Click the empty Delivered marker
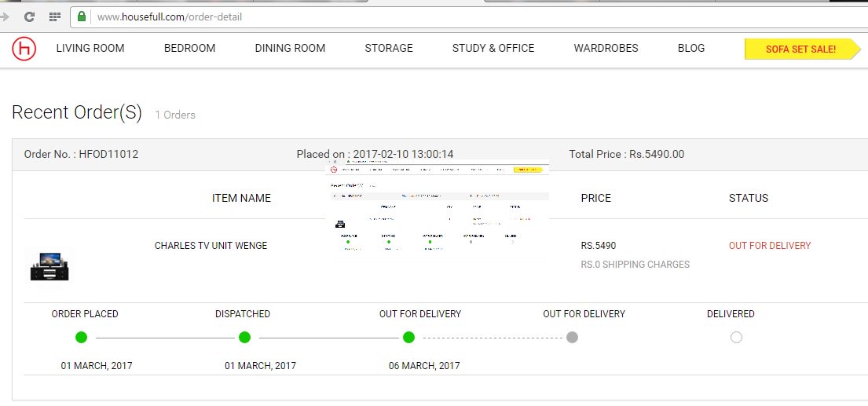Screen dimensions: 868x406 (x=736, y=338)
